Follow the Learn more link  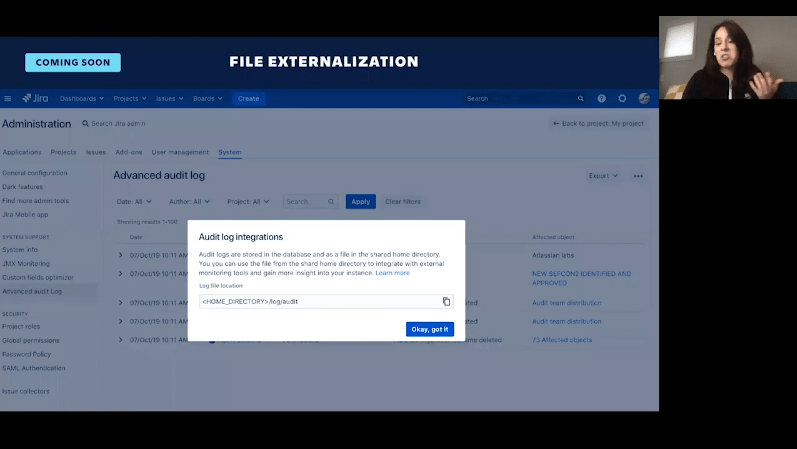coord(392,273)
